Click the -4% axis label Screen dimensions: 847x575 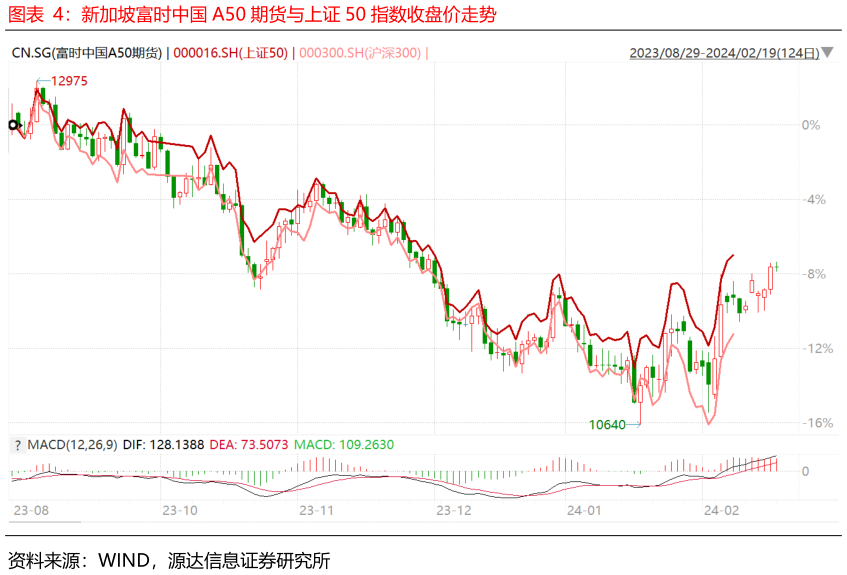(814, 200)
